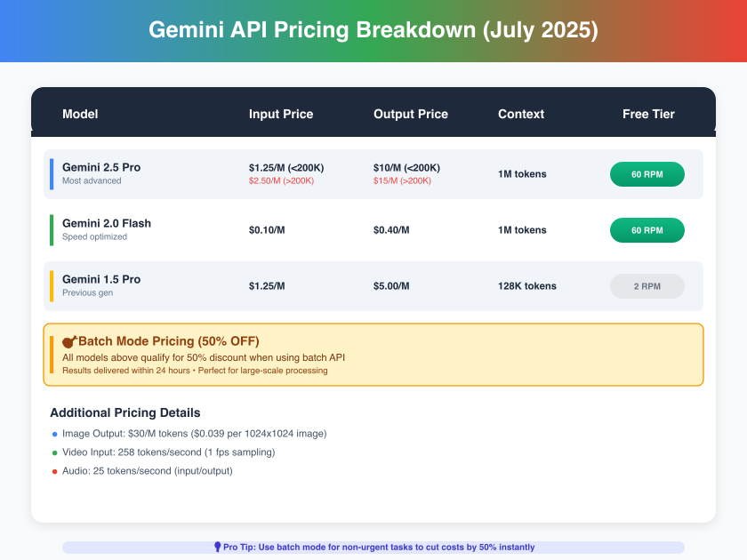Open the Batch Mode Pricing (50% OFF) heading
Image resolution: width=747 pixels, height=560 pixels.
[x=169, y=340]
